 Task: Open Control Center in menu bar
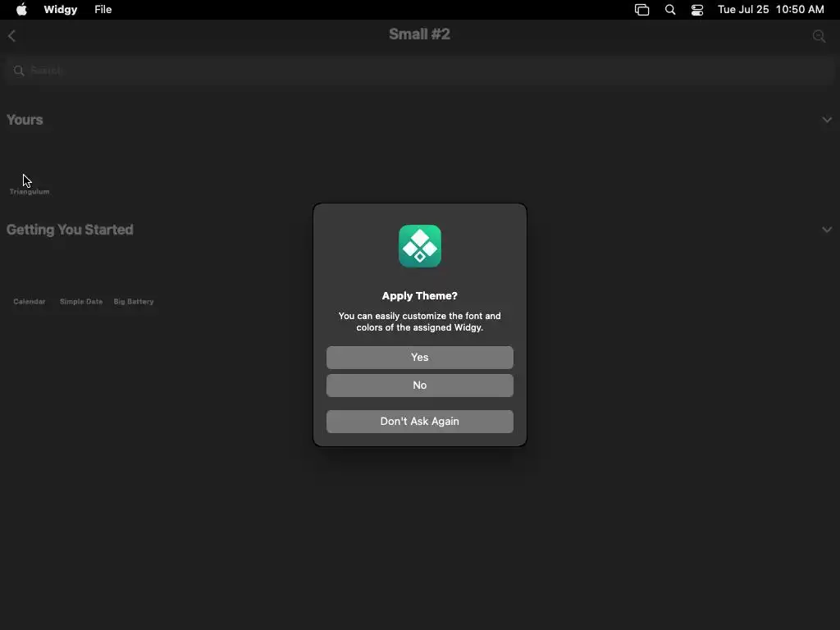[x=697, y=10]
